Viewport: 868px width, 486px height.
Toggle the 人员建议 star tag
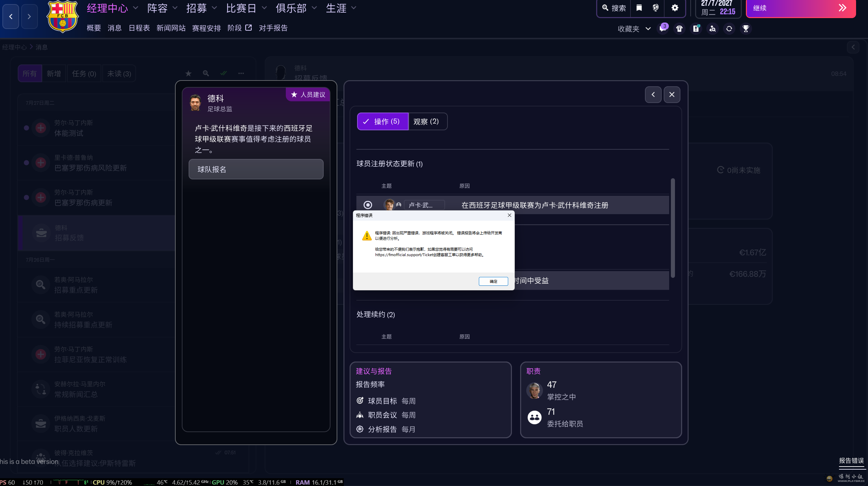click(x=308, y=94)
